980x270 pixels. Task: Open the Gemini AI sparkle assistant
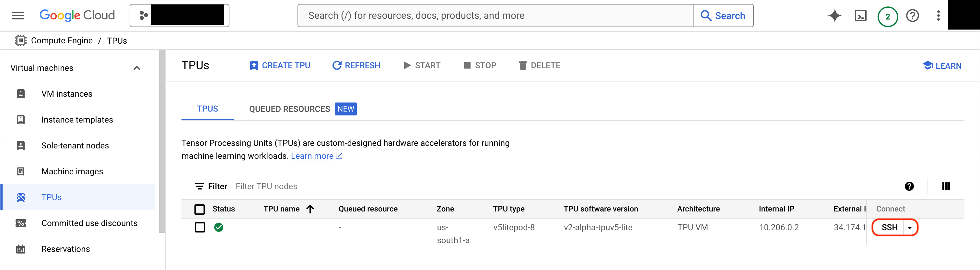click(834, 16)
